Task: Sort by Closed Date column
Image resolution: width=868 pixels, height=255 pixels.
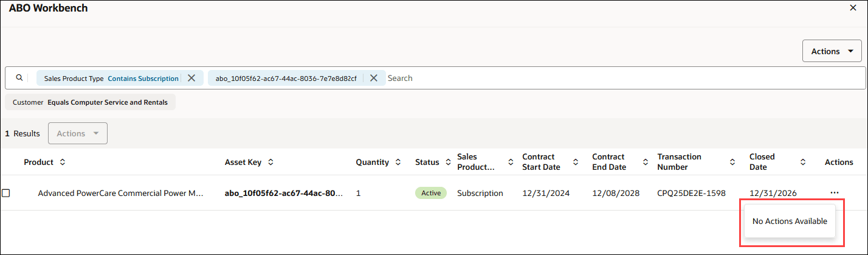Action: tap(802, 162)
